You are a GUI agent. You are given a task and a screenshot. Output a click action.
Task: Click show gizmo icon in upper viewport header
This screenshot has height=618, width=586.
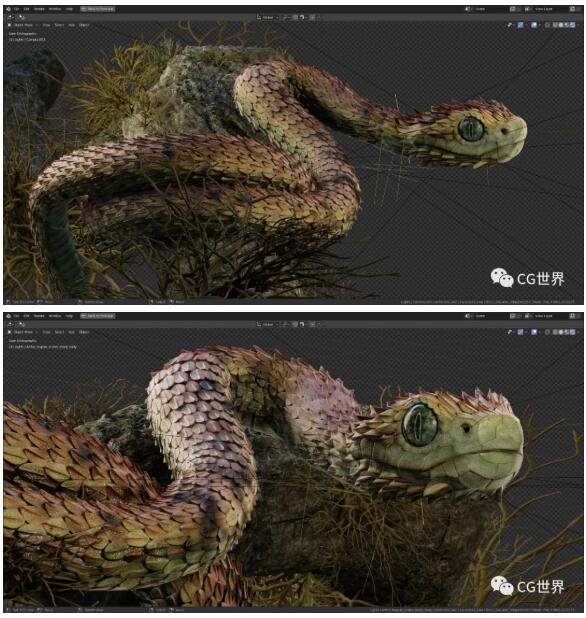521,25
